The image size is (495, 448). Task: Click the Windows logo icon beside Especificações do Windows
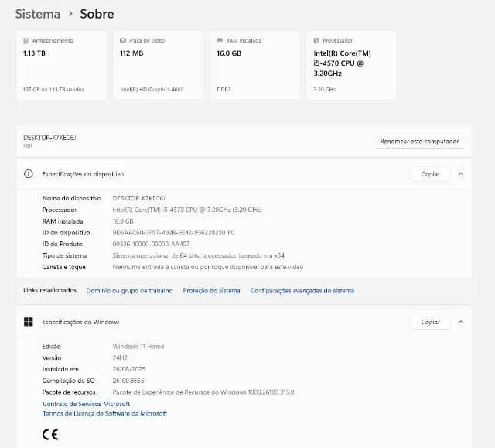pos(29,322)
